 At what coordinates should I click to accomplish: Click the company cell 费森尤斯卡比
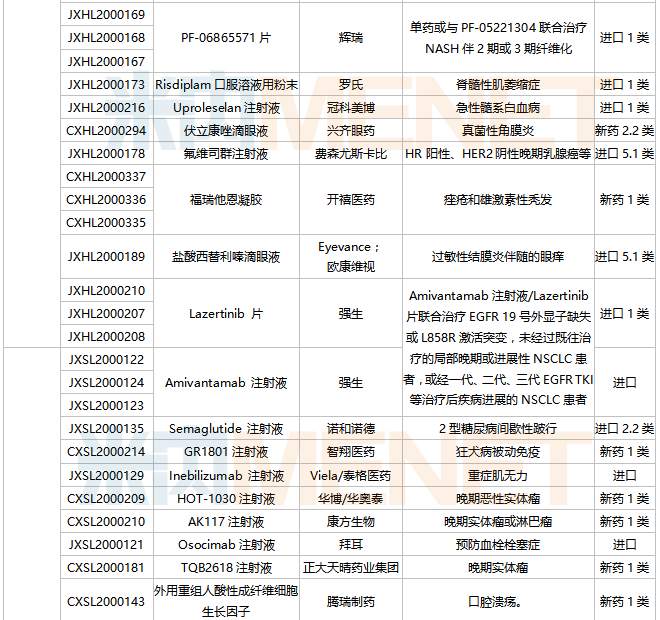tap(351, 154)
